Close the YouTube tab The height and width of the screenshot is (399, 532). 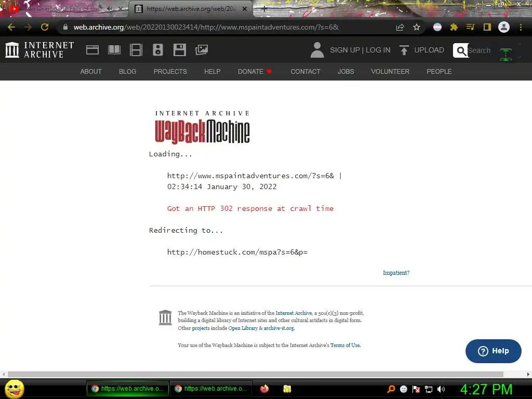pos(121,9)
